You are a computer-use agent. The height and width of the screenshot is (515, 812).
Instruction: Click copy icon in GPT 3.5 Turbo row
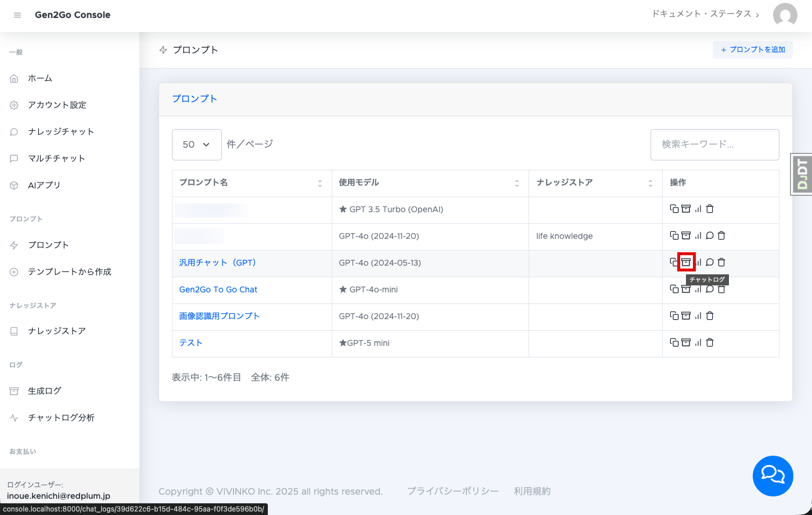[674, 209]
